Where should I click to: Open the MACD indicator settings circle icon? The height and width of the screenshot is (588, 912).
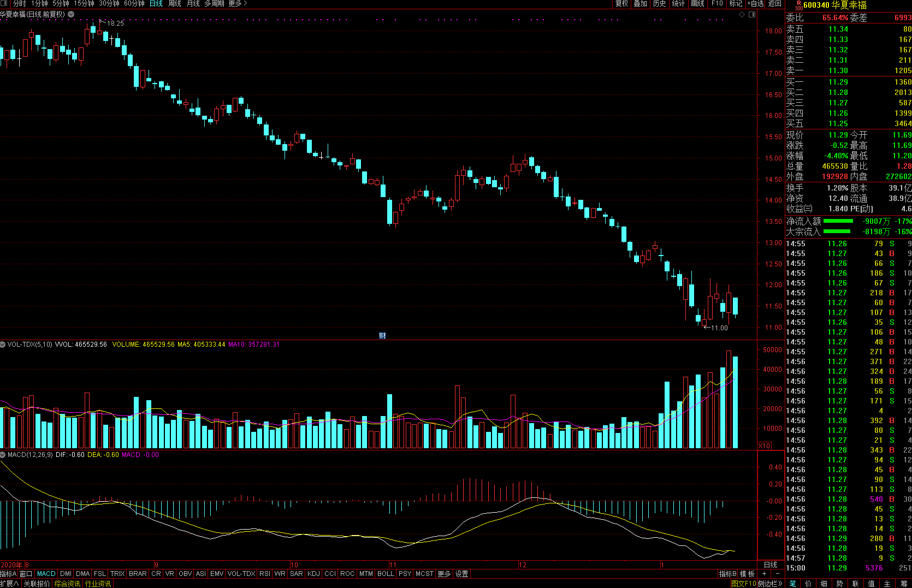coord(3,455)
